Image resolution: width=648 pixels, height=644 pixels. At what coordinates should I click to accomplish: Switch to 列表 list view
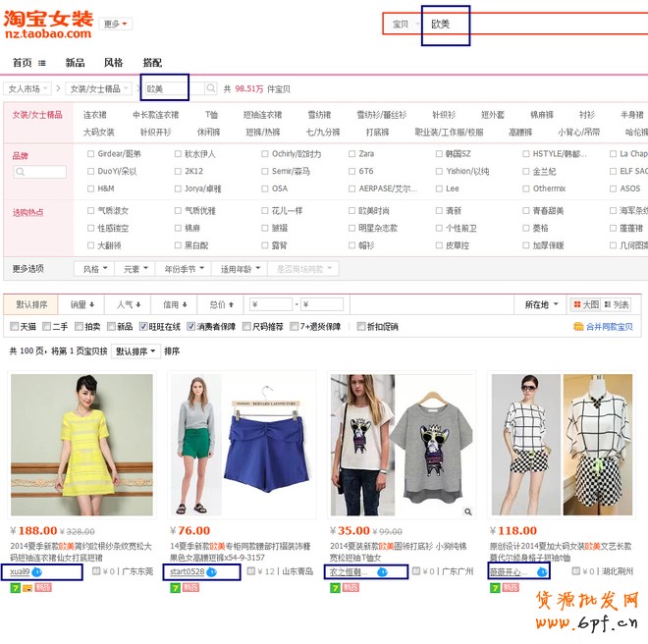[x=617, y=304]
